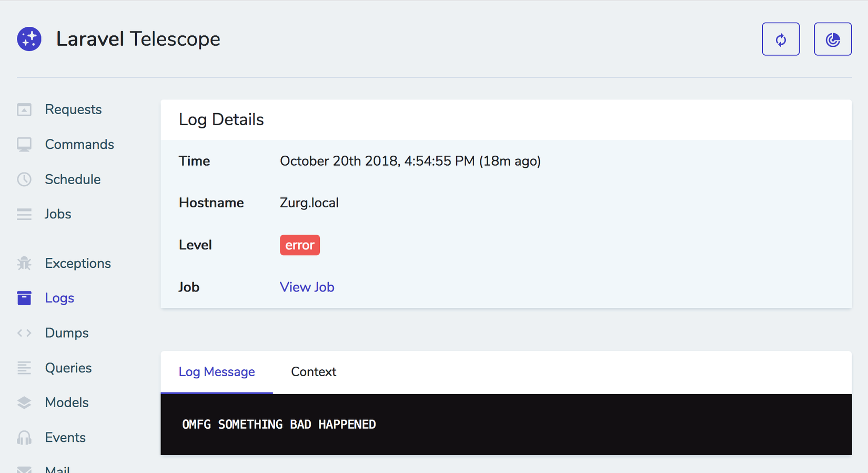The width and height of the screenshot is (868, 473).
Task: Select the Log Message tab
Action: coord(217,372)
